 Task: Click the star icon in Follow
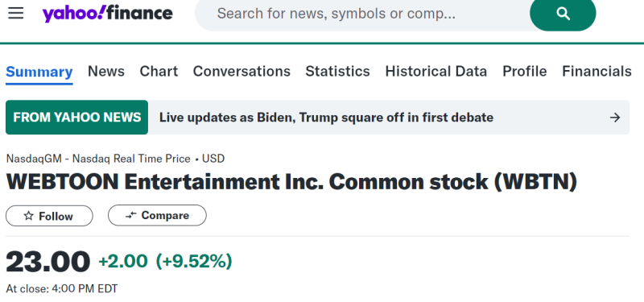coord(28,216)
